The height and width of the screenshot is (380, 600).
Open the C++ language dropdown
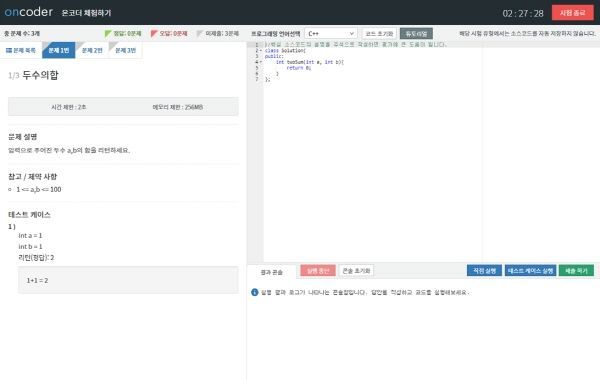tap(331, 34)
